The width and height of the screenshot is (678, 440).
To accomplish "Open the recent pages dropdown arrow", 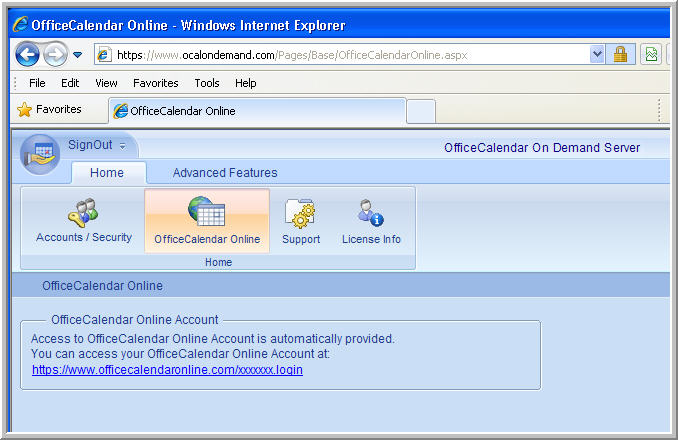I will [x=77, y=55].
